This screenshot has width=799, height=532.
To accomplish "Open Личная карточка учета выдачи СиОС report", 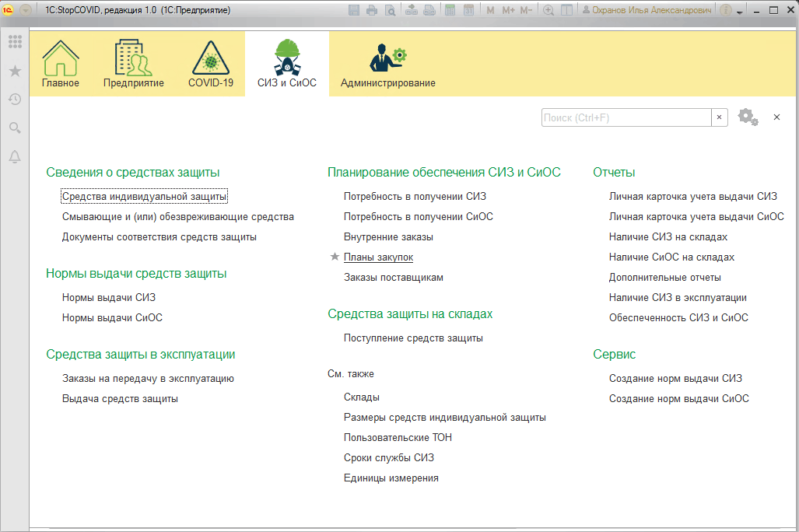I will point(696,216).
